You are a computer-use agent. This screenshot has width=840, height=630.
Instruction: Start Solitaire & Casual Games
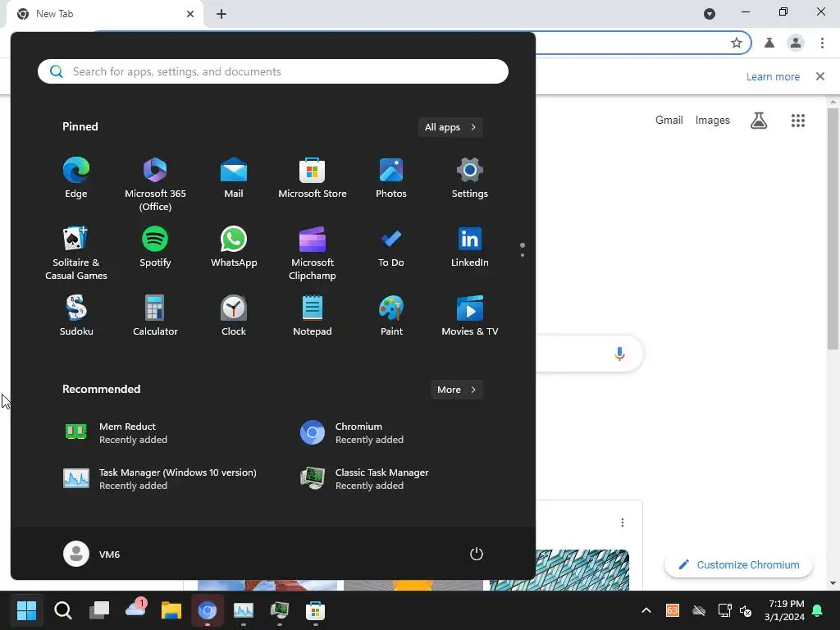pyautogui.click(x=76, y=253)
